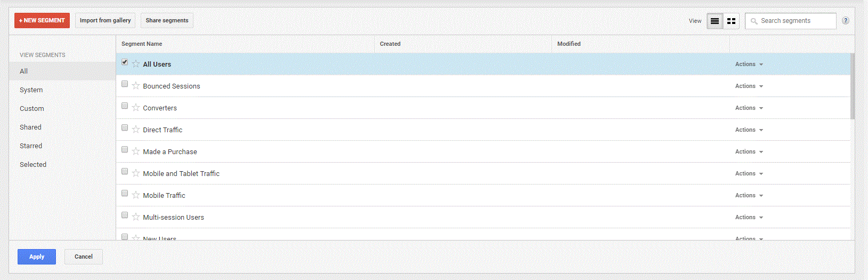Star the Made a Purchase segment
The image size is (868, 280).
point(136,151)
